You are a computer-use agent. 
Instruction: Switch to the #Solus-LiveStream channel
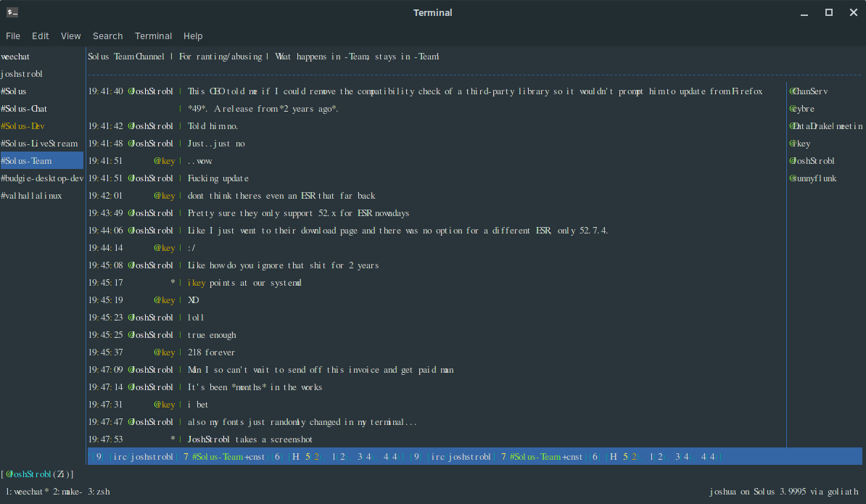click(x=39, y=144)
